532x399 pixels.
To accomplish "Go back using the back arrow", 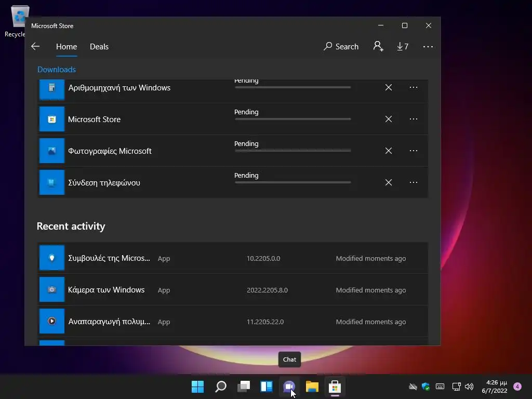I will (35, 46).
